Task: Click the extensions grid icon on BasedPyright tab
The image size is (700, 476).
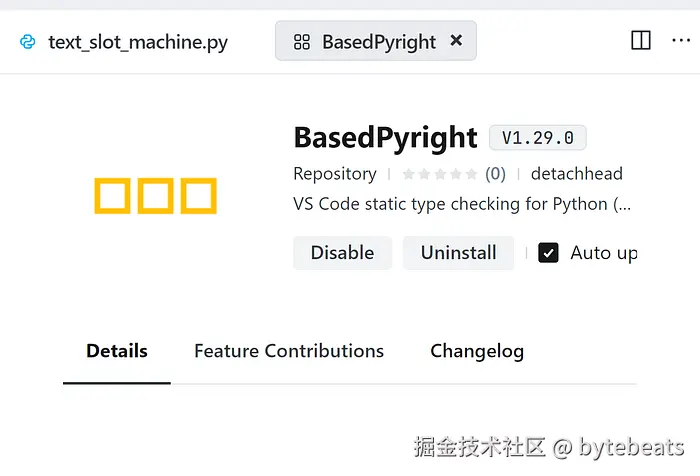Action: pos(302,42)
